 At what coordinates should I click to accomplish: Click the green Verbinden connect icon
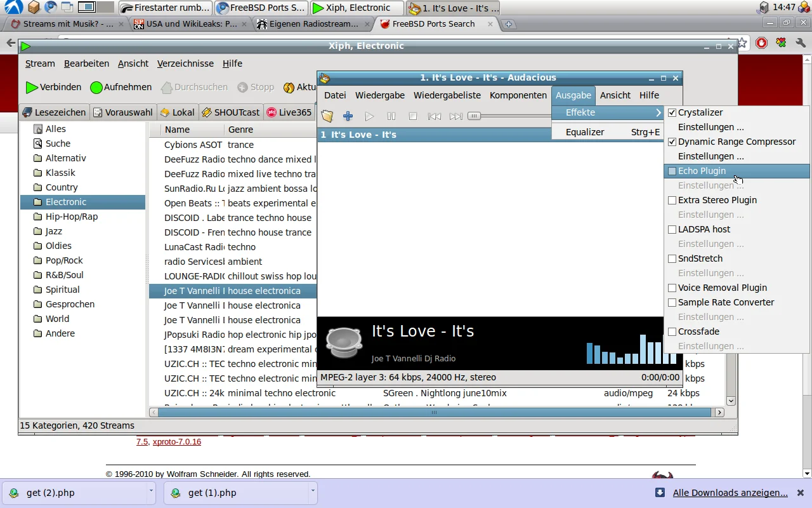tap(32, 88)
